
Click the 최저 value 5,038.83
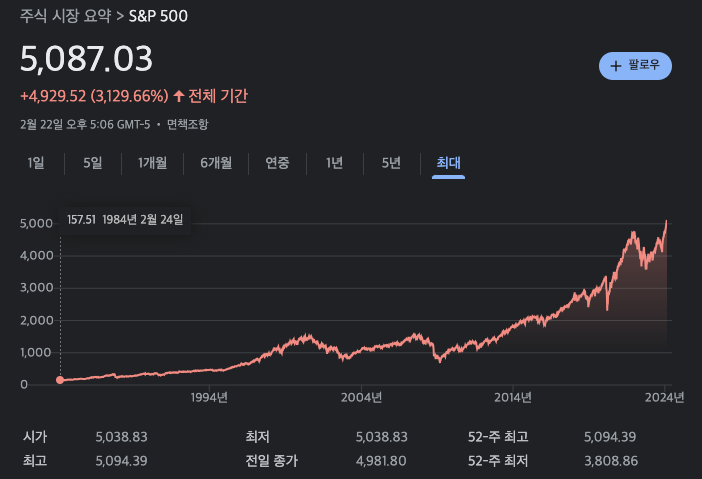(381, 437)
